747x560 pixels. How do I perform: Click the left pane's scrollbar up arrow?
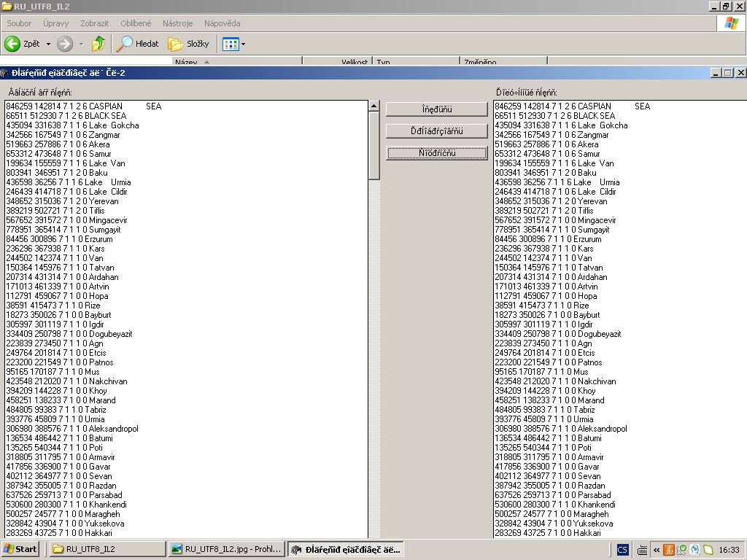pos(373,106)
